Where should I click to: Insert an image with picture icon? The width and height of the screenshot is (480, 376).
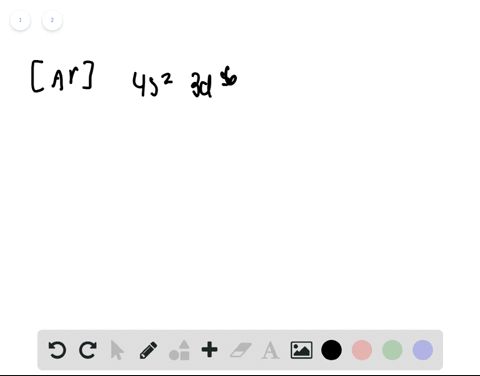301,350
